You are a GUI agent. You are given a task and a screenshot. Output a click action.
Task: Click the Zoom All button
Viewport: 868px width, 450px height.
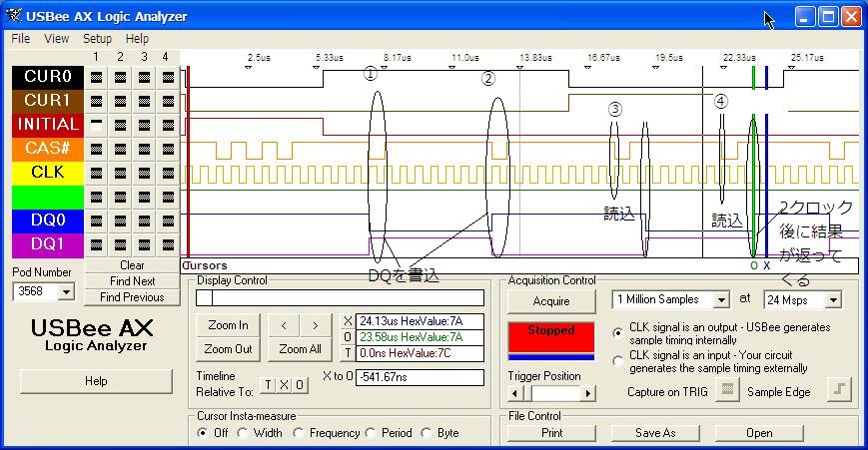click(x=300, y=349)
